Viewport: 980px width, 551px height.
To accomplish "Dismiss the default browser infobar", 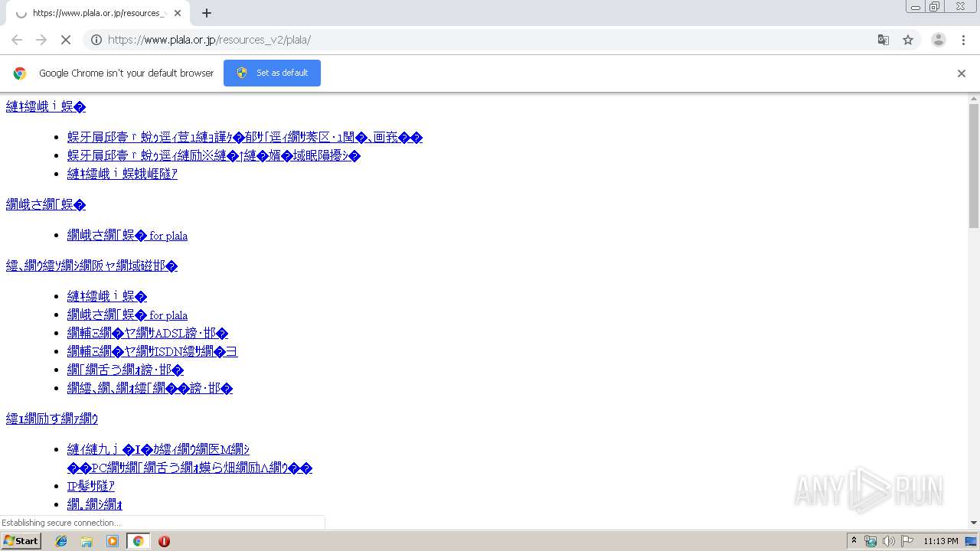I will tap(962, 73).
